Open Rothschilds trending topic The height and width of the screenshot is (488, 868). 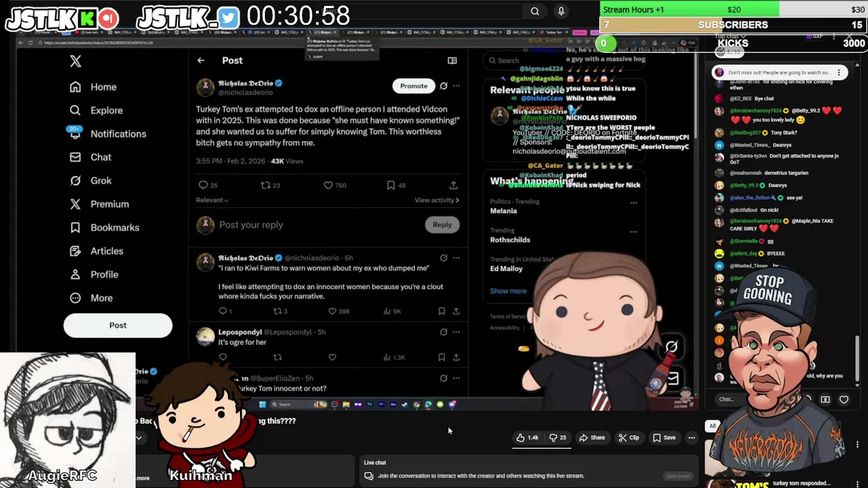(511, 240)
